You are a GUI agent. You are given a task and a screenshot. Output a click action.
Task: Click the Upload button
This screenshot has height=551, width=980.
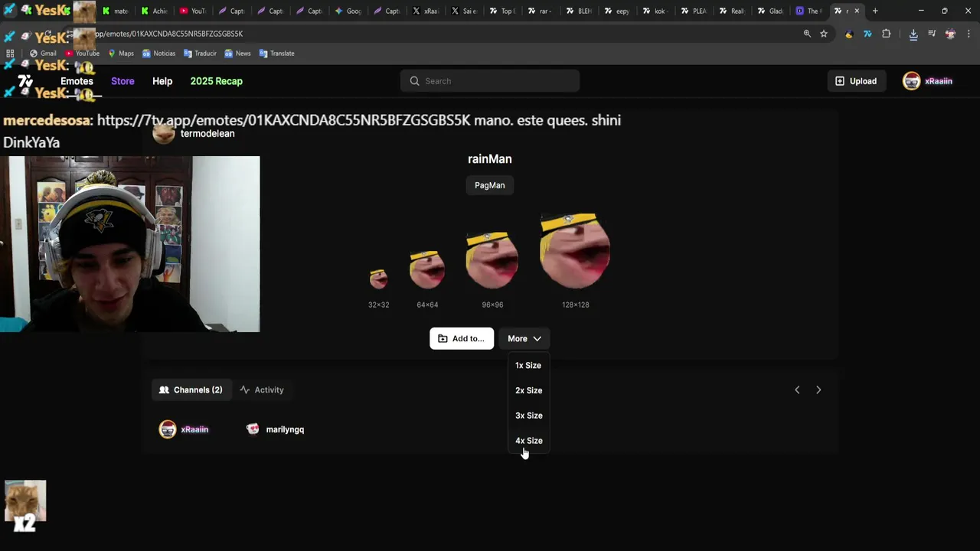click(856, 81)
